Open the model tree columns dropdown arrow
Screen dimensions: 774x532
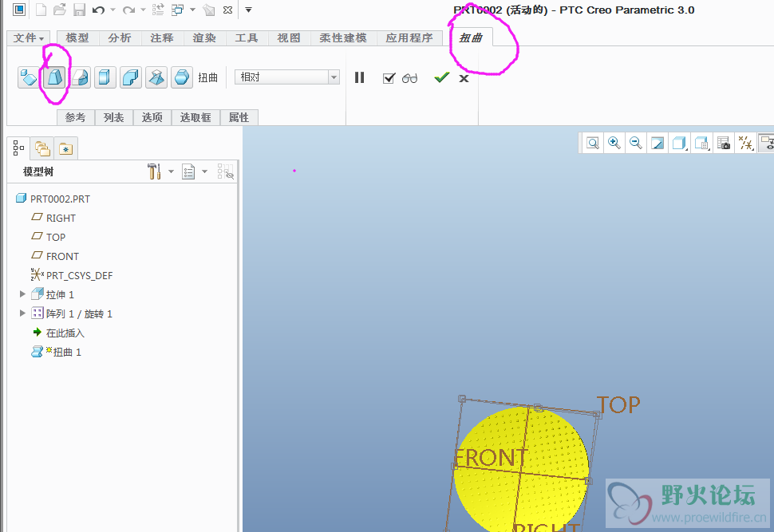pyautogui.click(x=204, y=171)
